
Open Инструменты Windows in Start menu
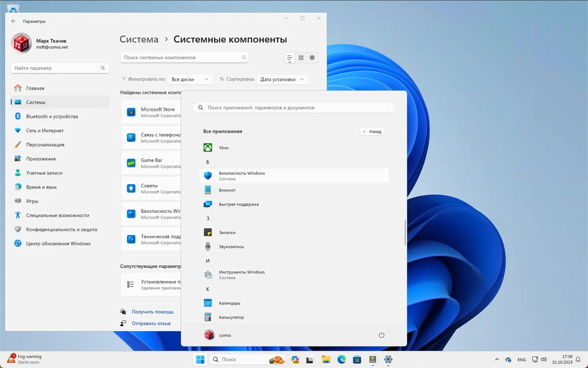294,275
